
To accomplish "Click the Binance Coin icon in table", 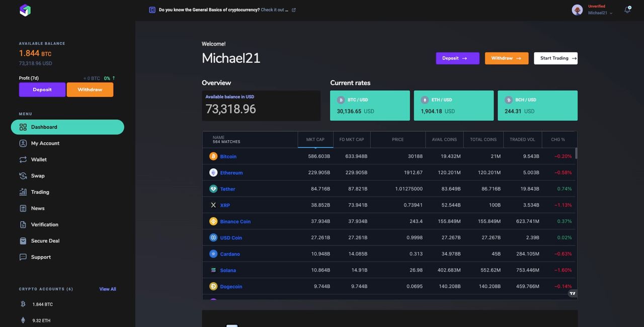I will [x=213, y=221].
